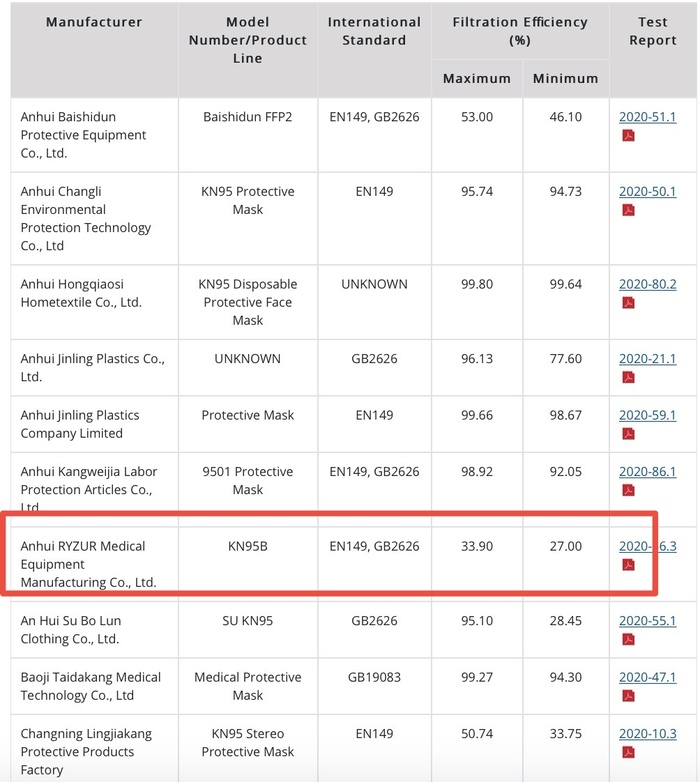
Task: Click Filtration Efficiency (%) header
Action: 520,31
